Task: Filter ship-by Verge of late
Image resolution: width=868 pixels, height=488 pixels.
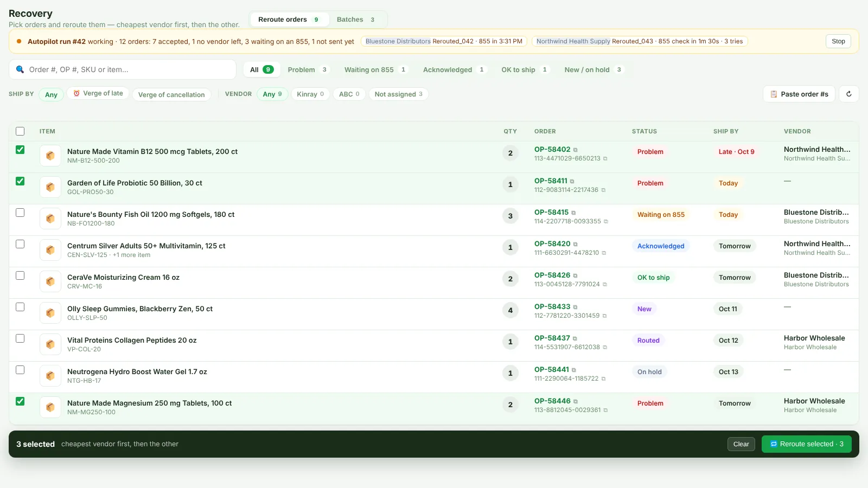Action: 98,93
